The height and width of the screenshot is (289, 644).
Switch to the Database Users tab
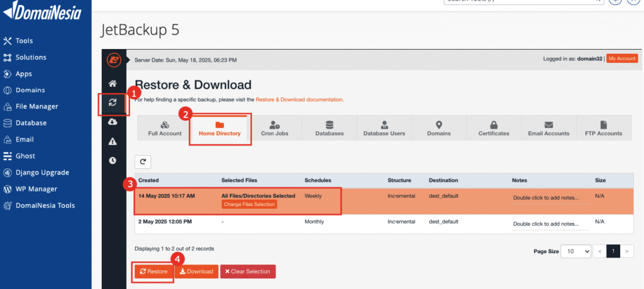tap(384, 128)
